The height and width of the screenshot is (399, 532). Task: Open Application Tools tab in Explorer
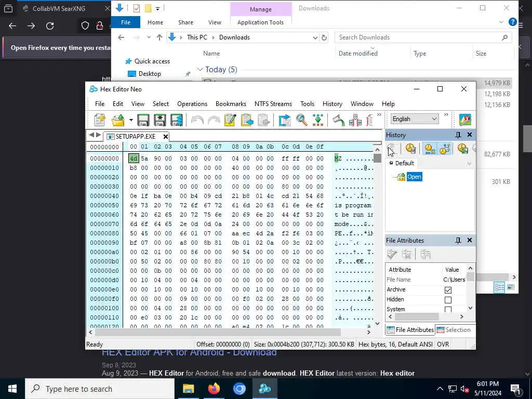[261, 22]
